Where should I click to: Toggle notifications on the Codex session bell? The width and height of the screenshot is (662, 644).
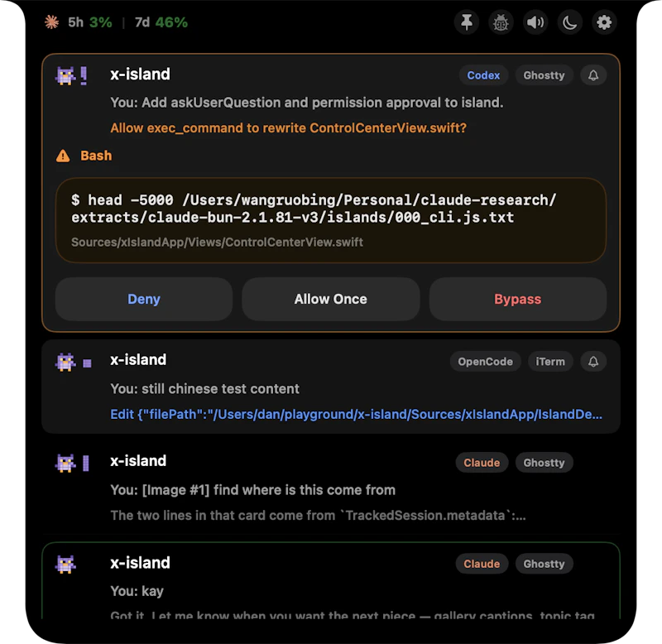[592, 75]
